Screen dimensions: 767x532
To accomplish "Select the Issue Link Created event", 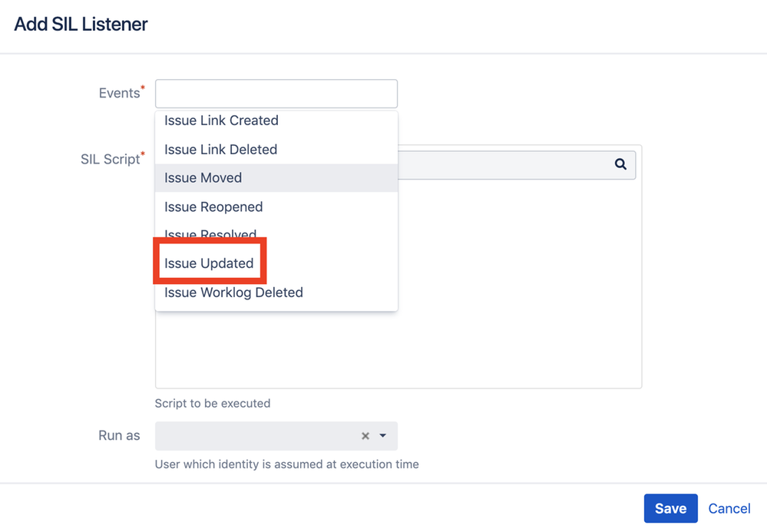I will 221,121.
